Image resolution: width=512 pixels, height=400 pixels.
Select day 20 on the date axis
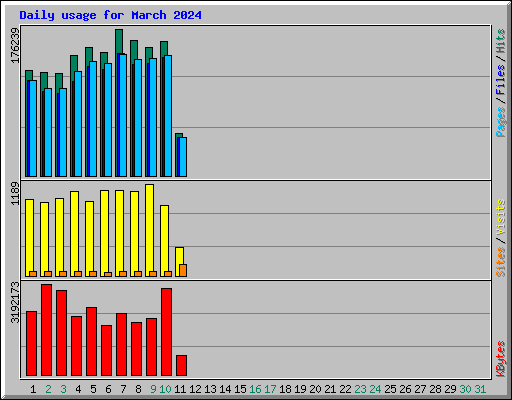315,389
